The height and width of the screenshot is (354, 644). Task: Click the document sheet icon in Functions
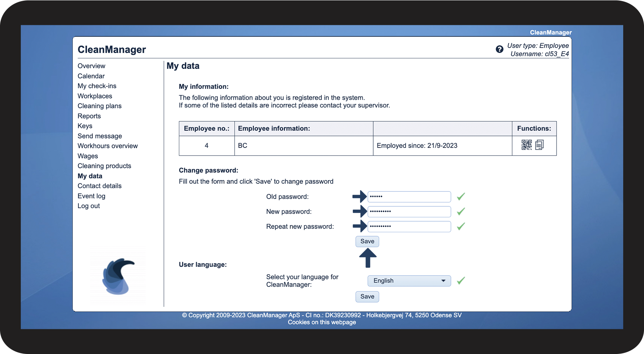tap(539, 145)
